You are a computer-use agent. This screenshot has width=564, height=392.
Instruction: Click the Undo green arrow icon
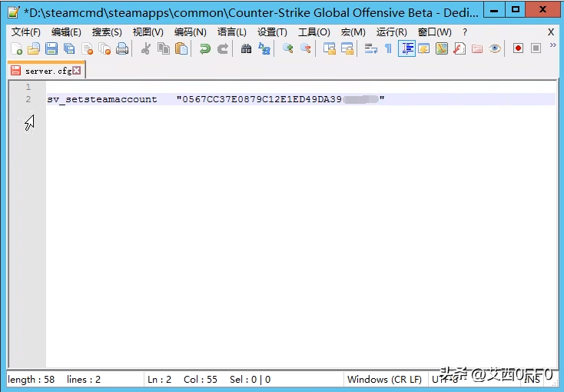click(204, 48)
